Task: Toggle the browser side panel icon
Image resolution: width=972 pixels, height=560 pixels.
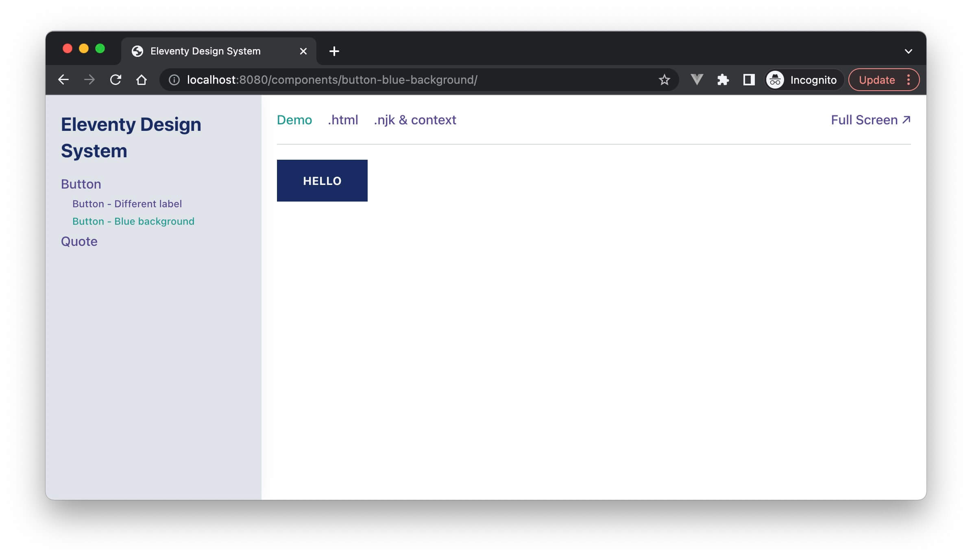Action: coord(749,80)
